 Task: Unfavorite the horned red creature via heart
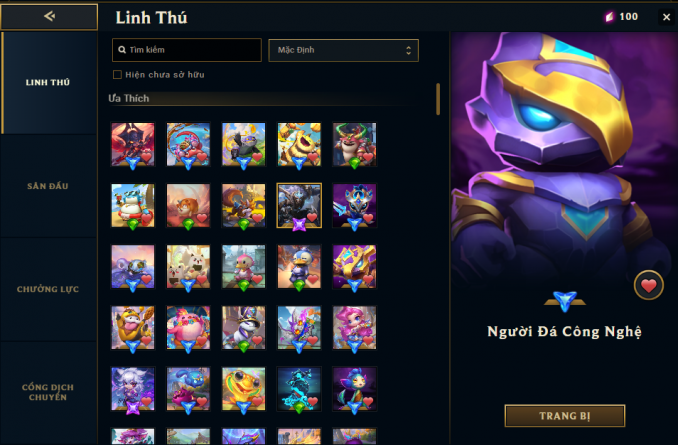(368, 157)
